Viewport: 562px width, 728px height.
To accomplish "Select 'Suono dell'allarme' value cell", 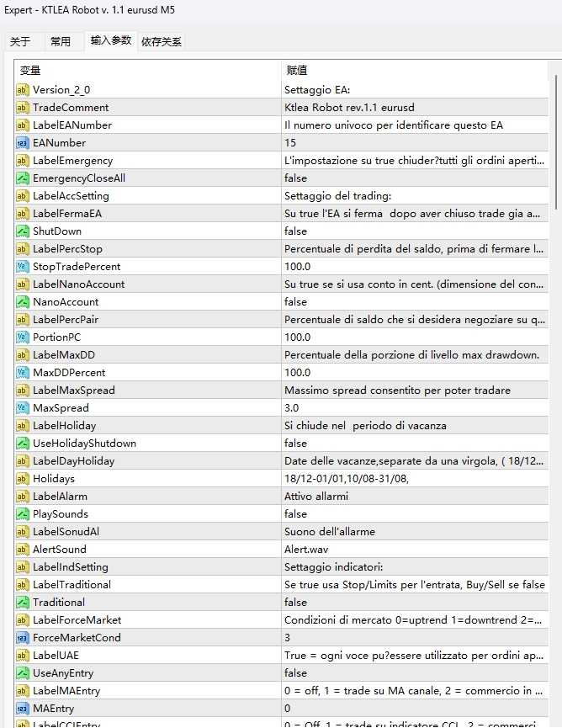I will click(x=415, y=532).
